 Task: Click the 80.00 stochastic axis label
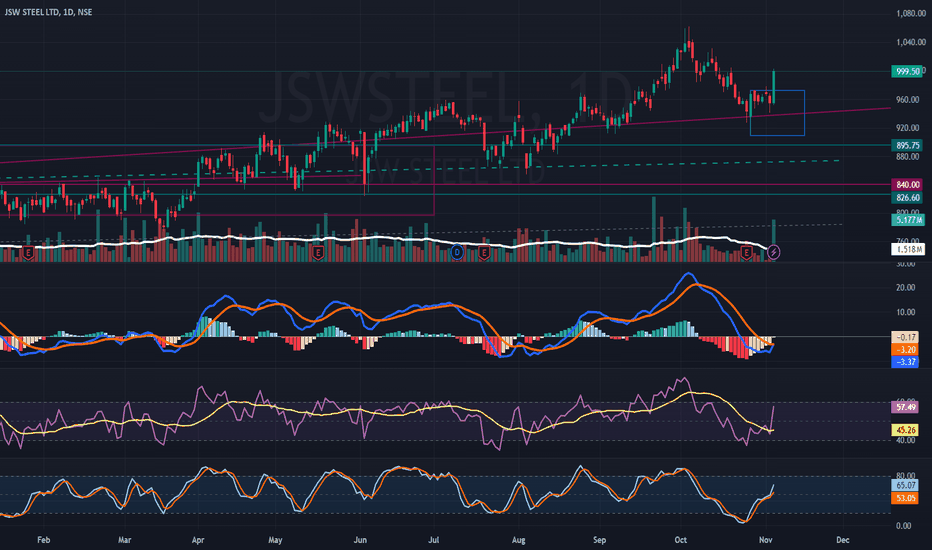pyautogui.click(x=905, y=476)
